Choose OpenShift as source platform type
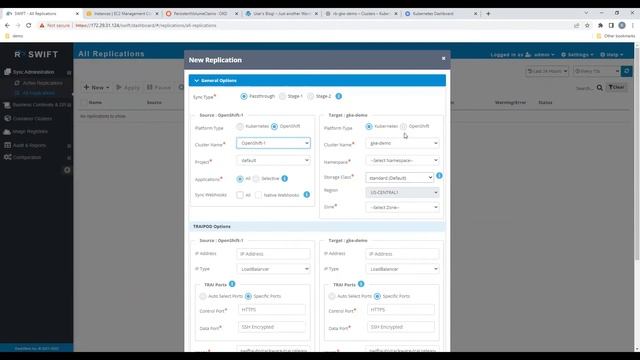 coord(274,127)
